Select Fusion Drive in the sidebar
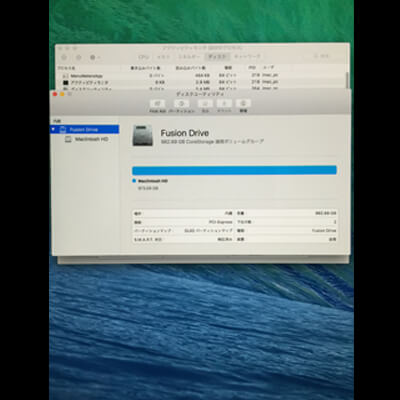The image size is (400, 400). (x=84, y=129)
